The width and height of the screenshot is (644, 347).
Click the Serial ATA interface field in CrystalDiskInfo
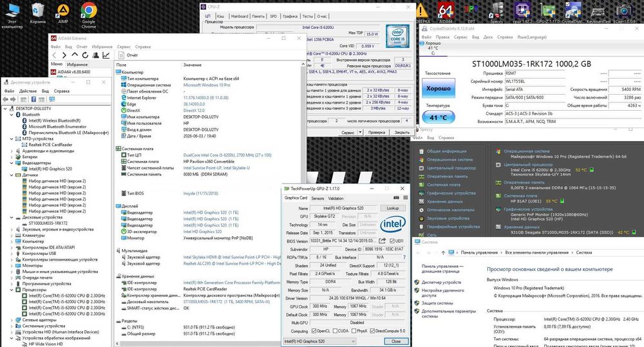[535, 89]
